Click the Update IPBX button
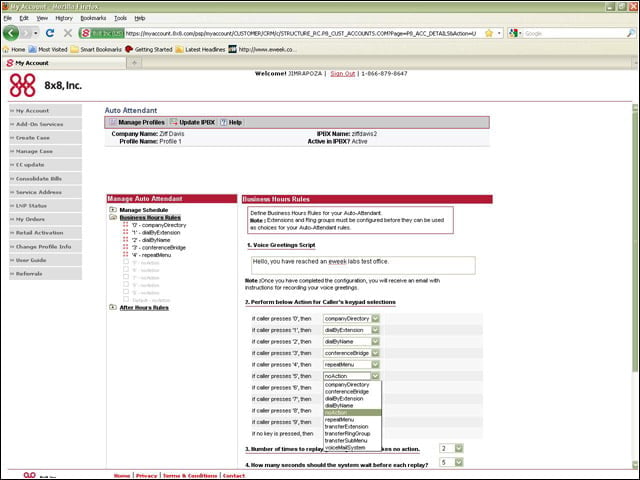The image size is (640, 480). coord(193,122)
